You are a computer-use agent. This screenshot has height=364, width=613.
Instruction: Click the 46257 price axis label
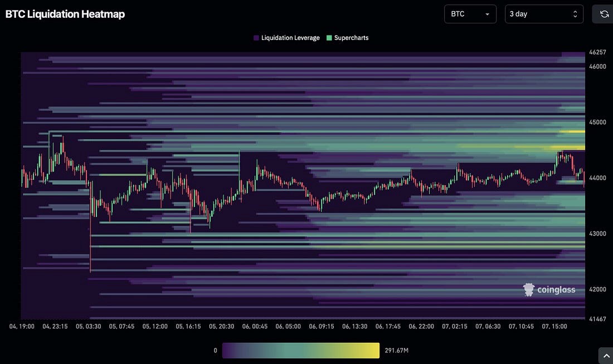(597, 52)
